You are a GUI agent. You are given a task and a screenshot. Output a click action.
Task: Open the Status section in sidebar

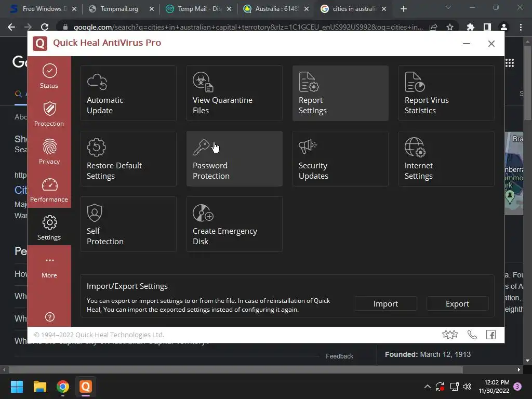click(49, 76)
